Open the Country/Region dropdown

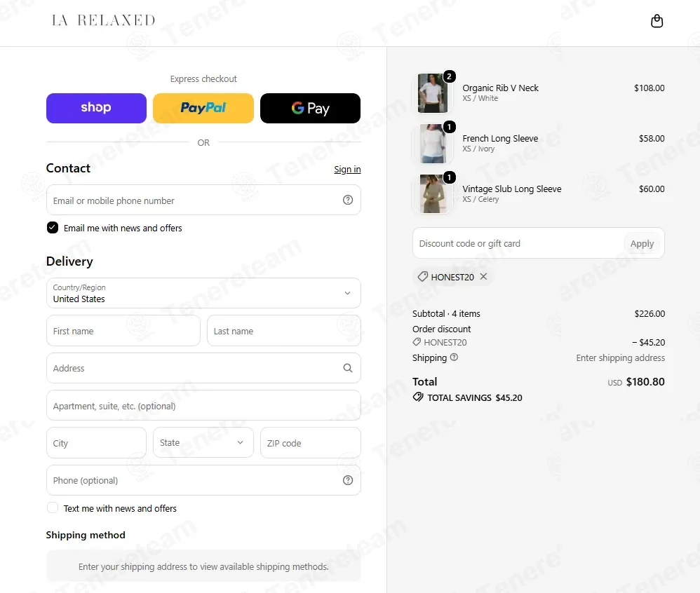203,293
